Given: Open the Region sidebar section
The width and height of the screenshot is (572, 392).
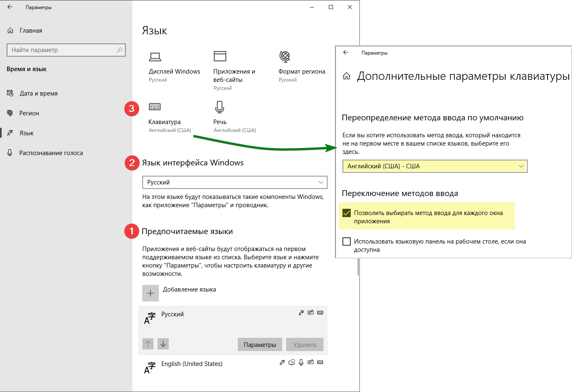Looking at the screenshot, I should pyautogui.click(x=29, y=113).
